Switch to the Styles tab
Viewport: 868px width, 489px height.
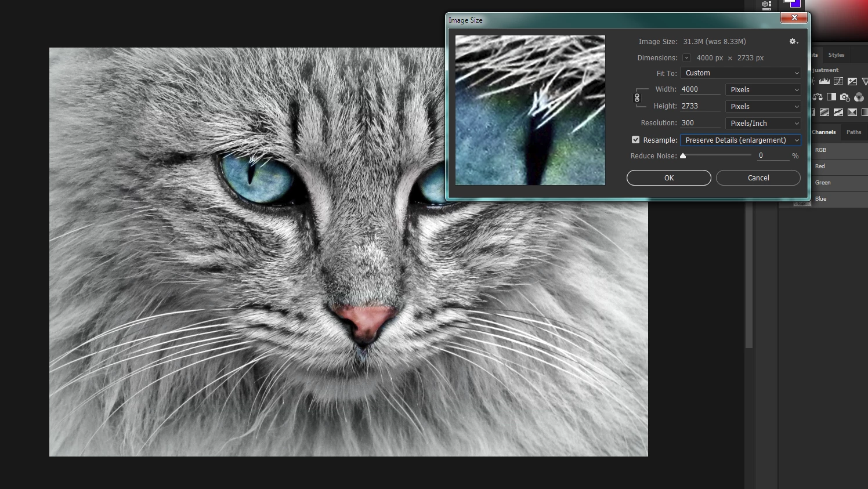click(836, 55)
